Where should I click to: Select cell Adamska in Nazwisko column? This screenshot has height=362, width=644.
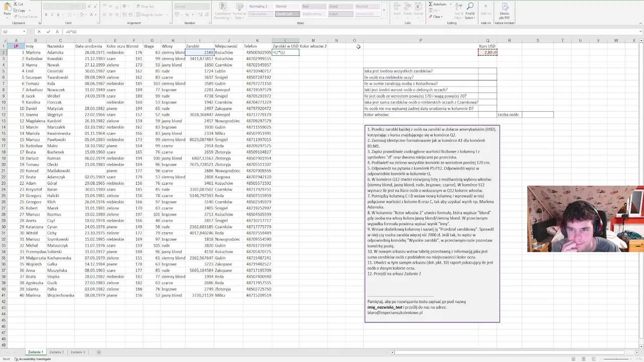(60, 52)
